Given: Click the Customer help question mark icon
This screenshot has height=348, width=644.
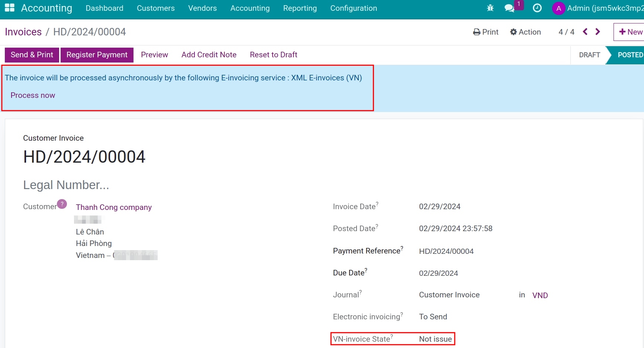Looking at the screenshot, I should [62, 204].
